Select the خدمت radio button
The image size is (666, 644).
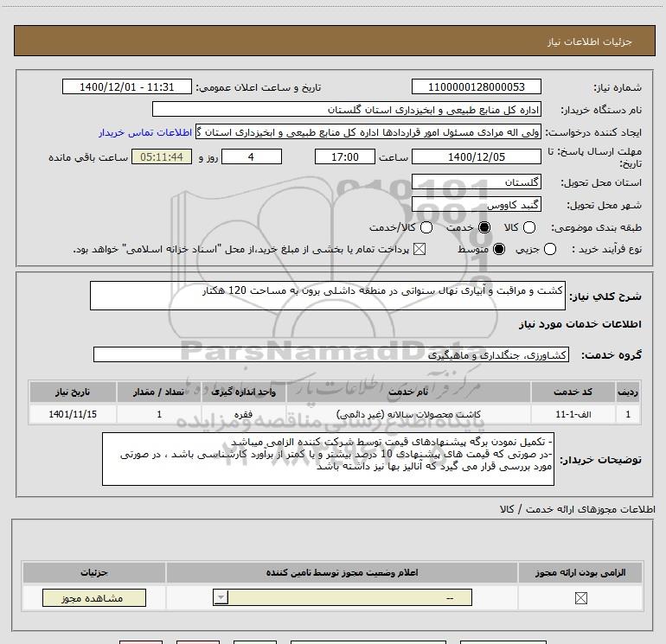pyautogui.click(x=484, y=227)
